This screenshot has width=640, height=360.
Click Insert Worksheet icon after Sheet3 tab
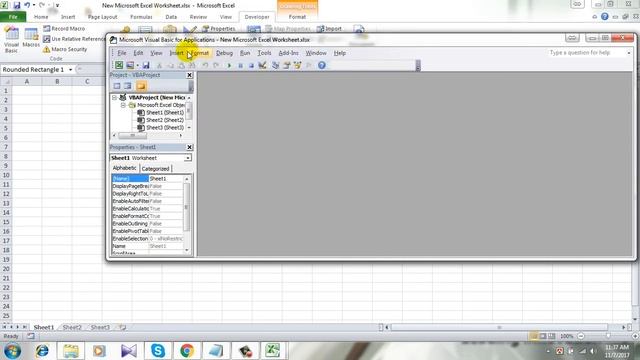pos(122,327)
